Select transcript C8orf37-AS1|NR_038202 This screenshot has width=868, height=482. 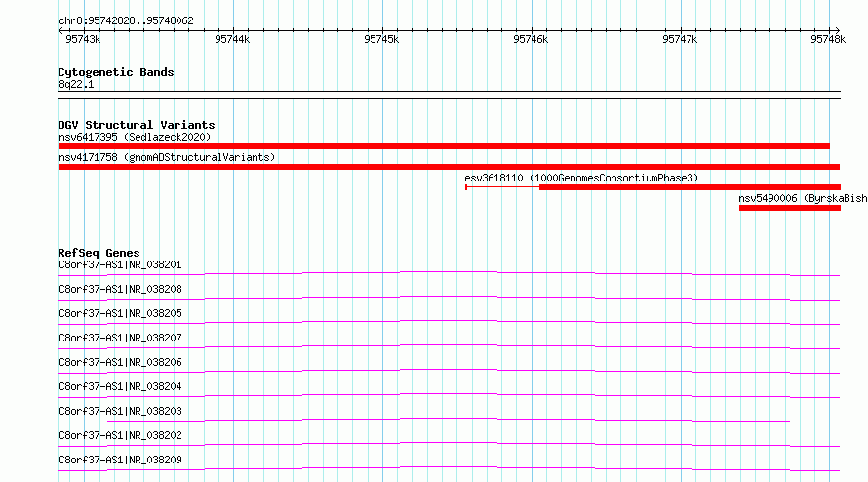click(120, 435)
